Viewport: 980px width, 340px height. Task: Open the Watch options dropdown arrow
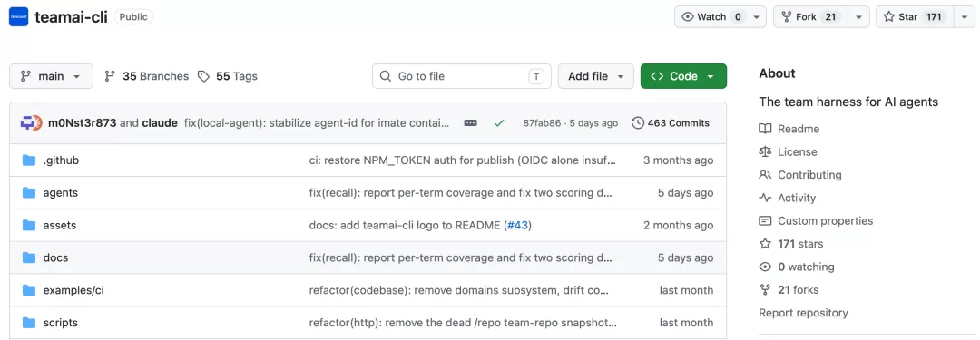click(x=757, y=17)
